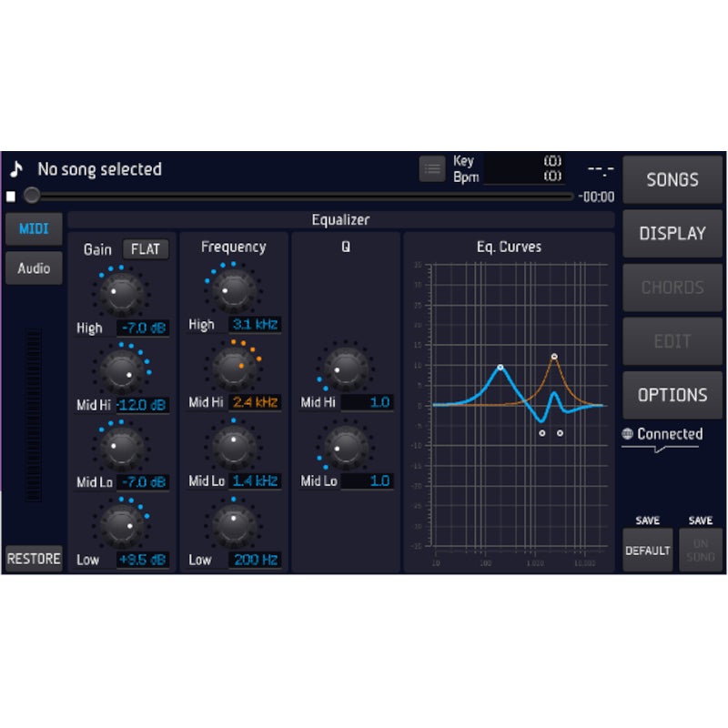Click the Eq. Curves heading

(509, 247)
